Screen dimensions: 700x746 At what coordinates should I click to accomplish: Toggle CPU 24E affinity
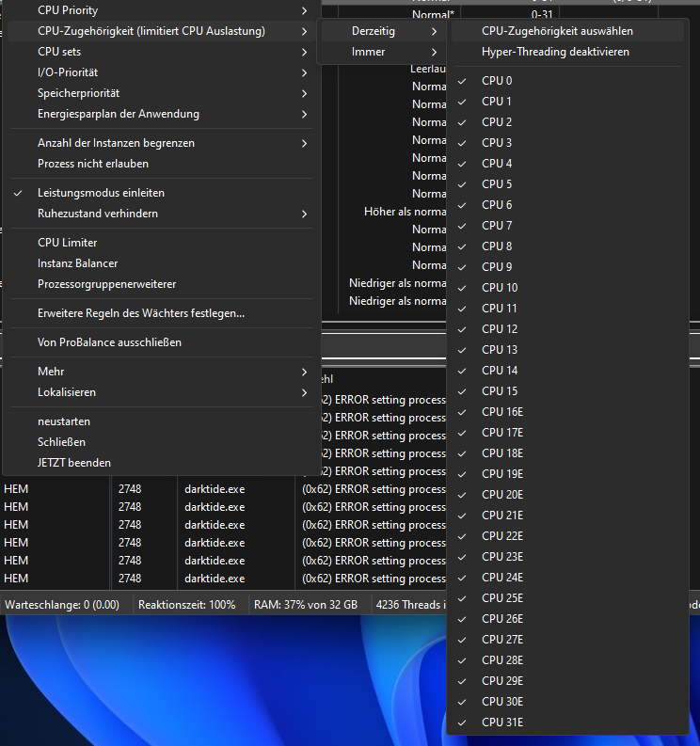coord(567,578)
